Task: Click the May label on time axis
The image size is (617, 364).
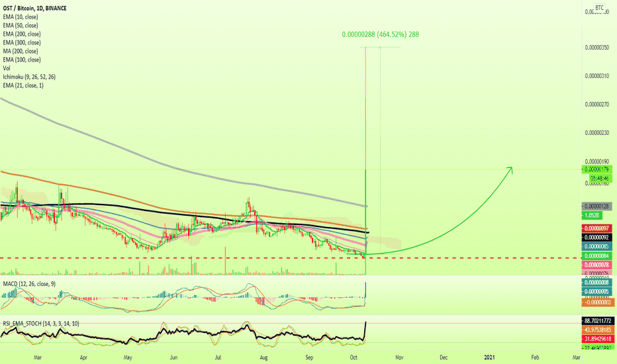Action: tap(128, 357)
